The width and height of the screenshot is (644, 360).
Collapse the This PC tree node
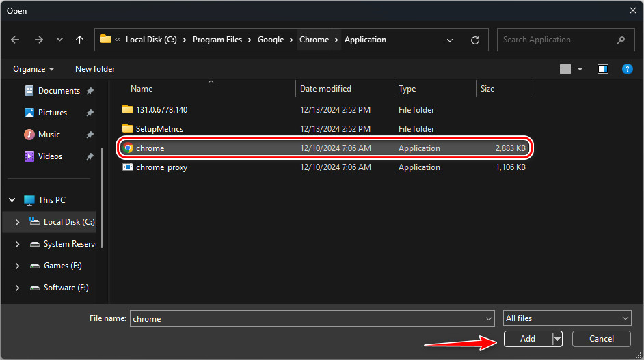pos(12,200)
